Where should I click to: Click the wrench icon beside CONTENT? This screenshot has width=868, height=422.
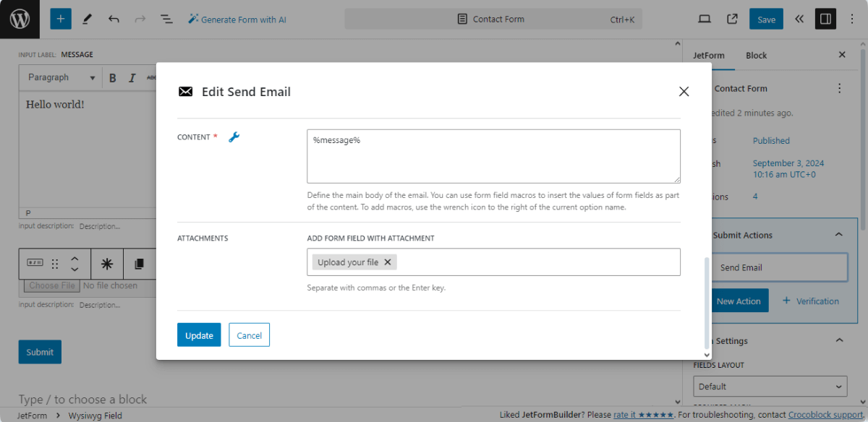[234, 137]
